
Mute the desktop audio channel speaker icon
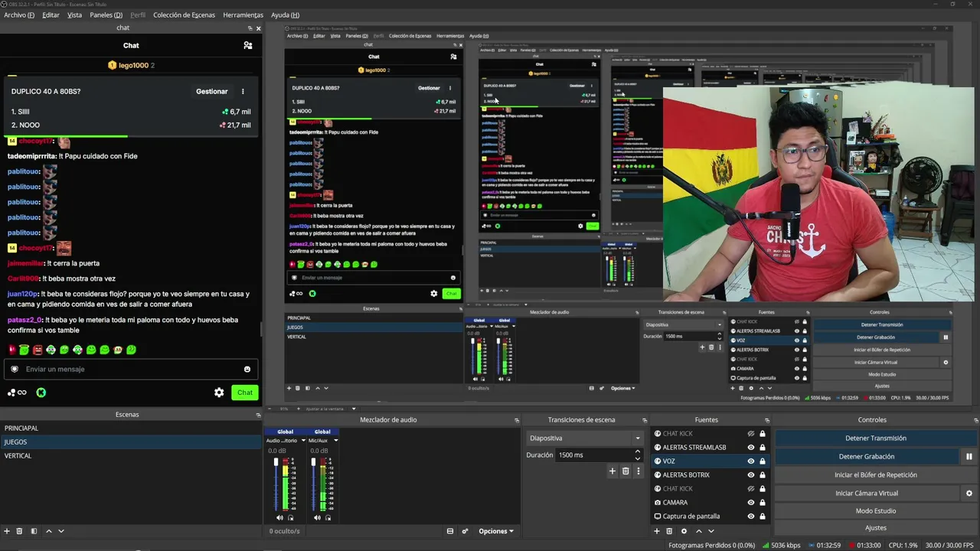279,518
